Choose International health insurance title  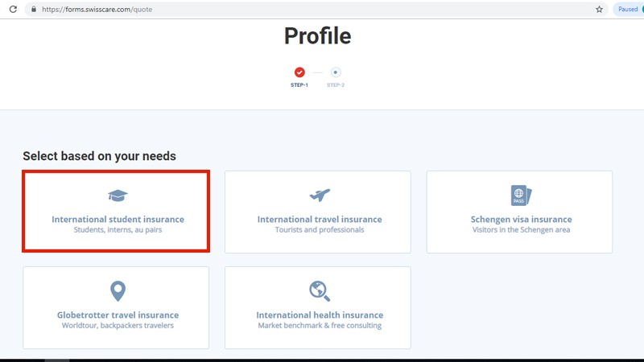tap(320, 315)
